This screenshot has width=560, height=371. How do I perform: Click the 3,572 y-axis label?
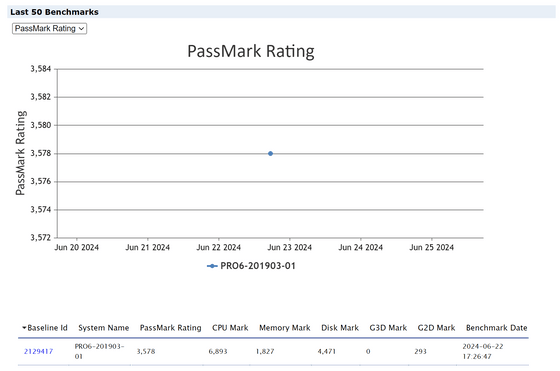coord(41,237)
